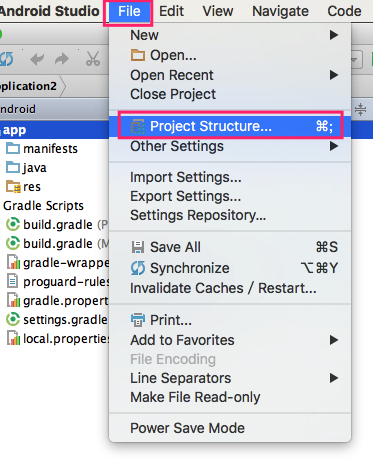373x461 pixels.
Task: Click the collapse-all icon in project panel
Action: (360, 109)
